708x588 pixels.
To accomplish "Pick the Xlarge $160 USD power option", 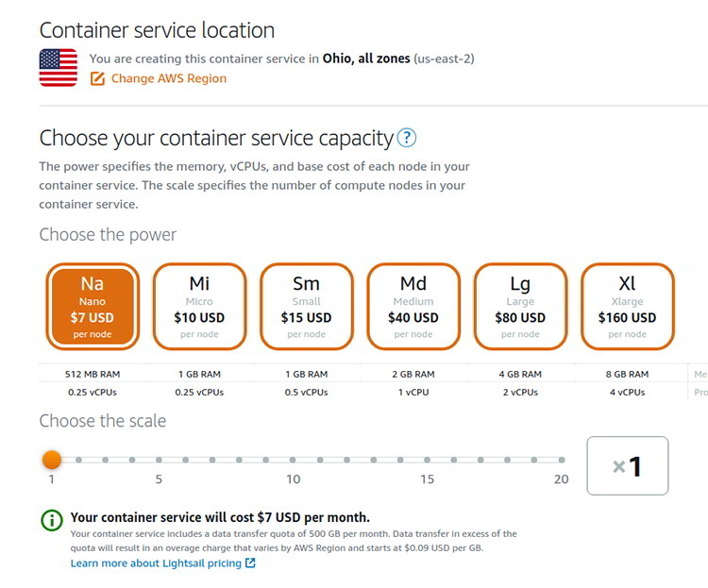I will coord(627,306).
